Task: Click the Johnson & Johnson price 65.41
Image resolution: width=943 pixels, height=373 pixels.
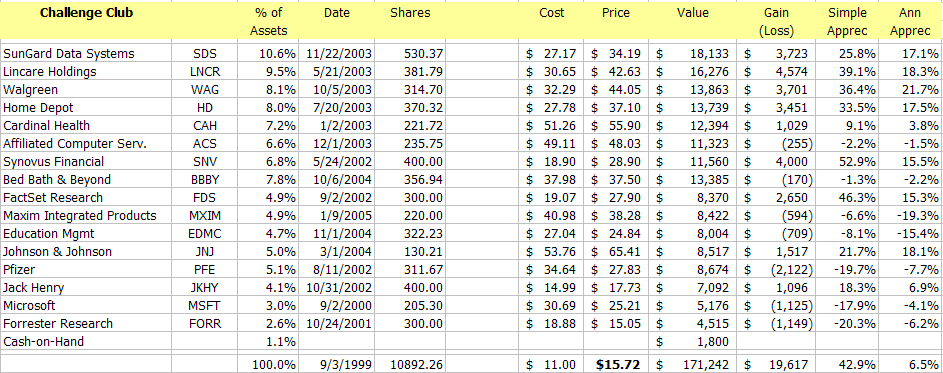Action: (x=616, y=251)
